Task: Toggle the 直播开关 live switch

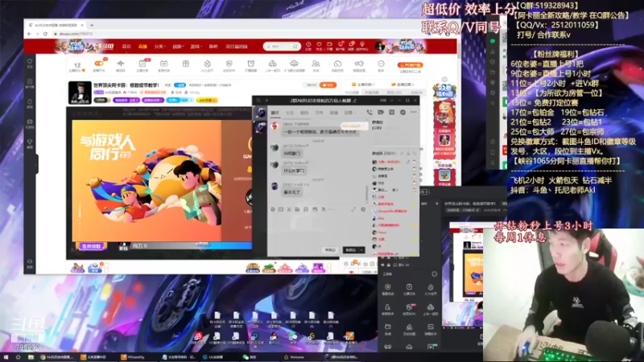Action: click(98, 65)
